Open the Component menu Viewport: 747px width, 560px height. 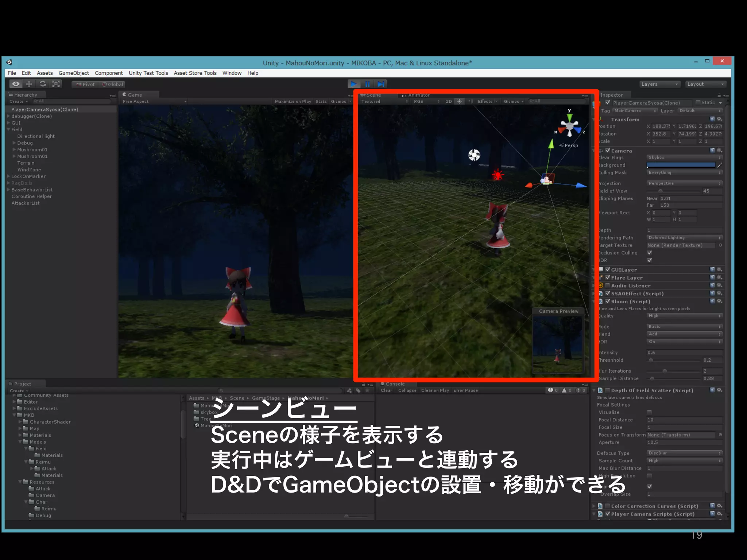coord(109,73)
